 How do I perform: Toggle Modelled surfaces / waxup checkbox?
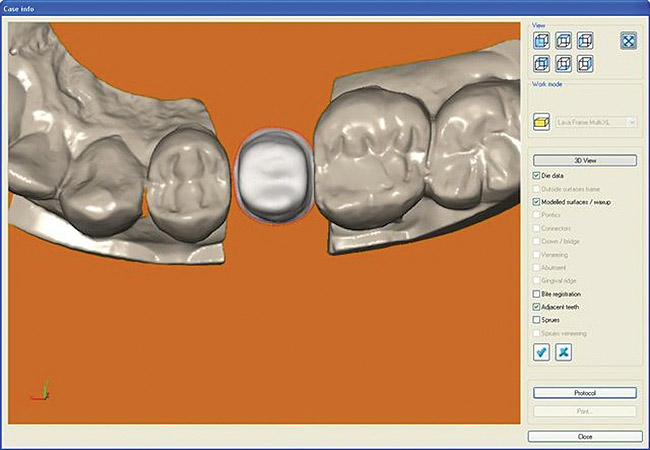point(537,202)
